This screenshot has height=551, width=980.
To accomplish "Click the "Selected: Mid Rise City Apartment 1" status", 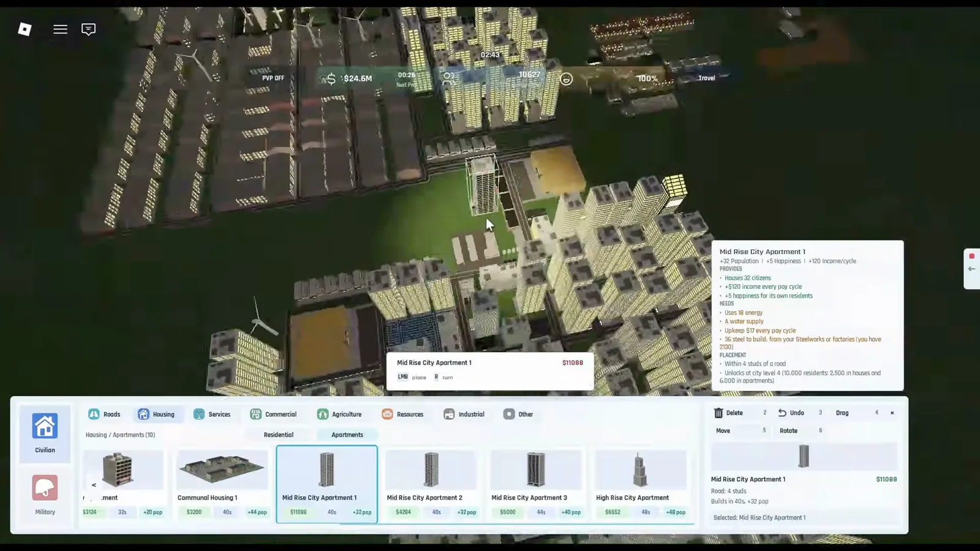I will click(759, 518).
